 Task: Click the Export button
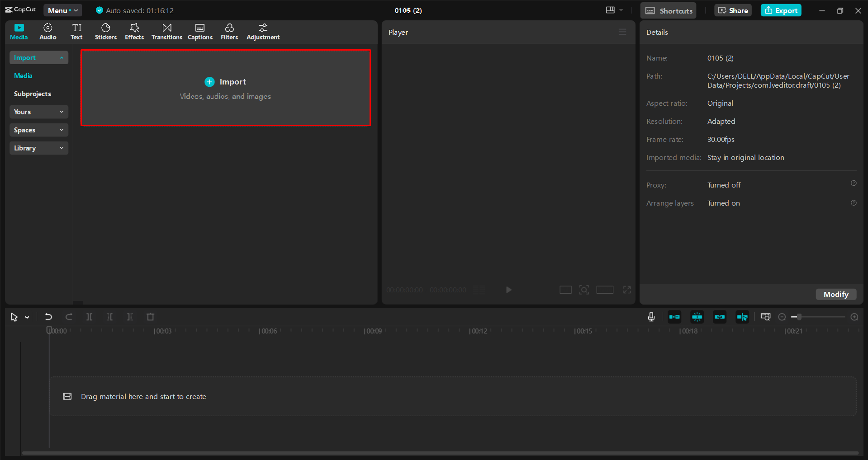coord(781,10)
